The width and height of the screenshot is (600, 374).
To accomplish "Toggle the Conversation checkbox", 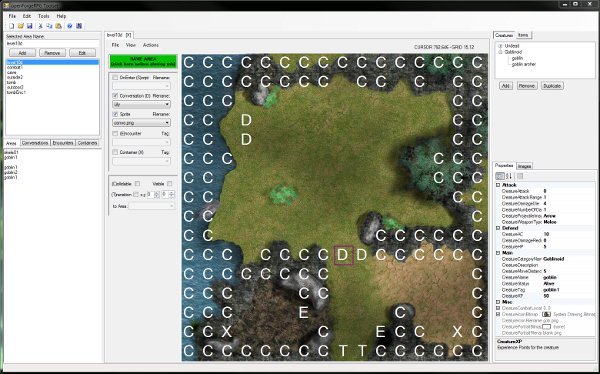I will 115,96.
